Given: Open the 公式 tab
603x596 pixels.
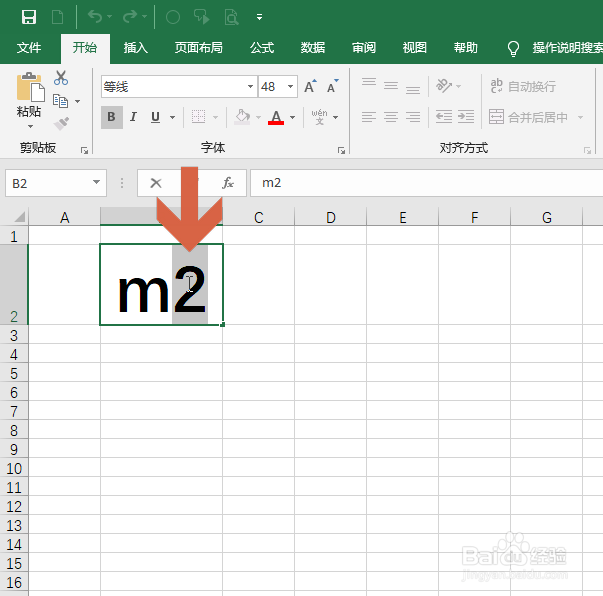Looking at the screenshot, I should click(x=262, y=48).
